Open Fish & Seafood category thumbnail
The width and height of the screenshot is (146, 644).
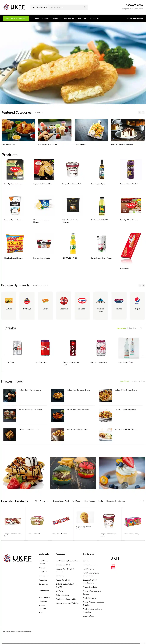click(18, 130)
